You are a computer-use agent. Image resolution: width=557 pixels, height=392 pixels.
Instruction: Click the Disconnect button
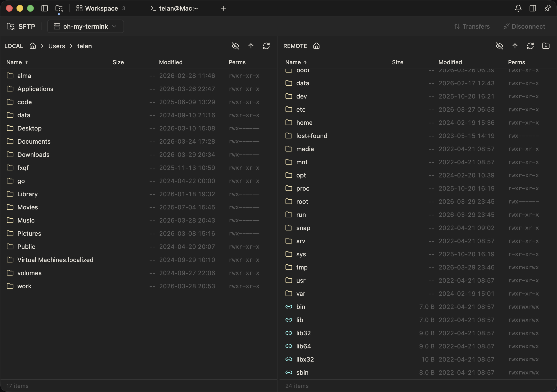pyautogui.click(x=525, y=26)
